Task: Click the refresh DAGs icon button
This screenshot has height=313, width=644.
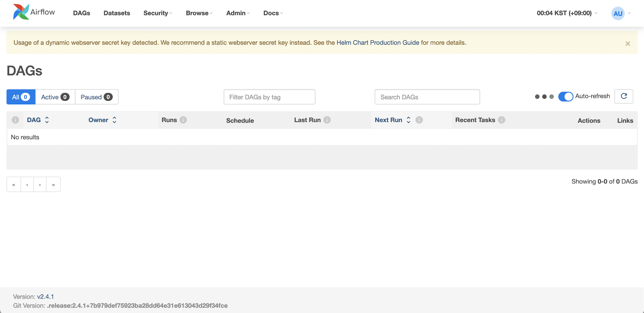Action: click(624, 96)
